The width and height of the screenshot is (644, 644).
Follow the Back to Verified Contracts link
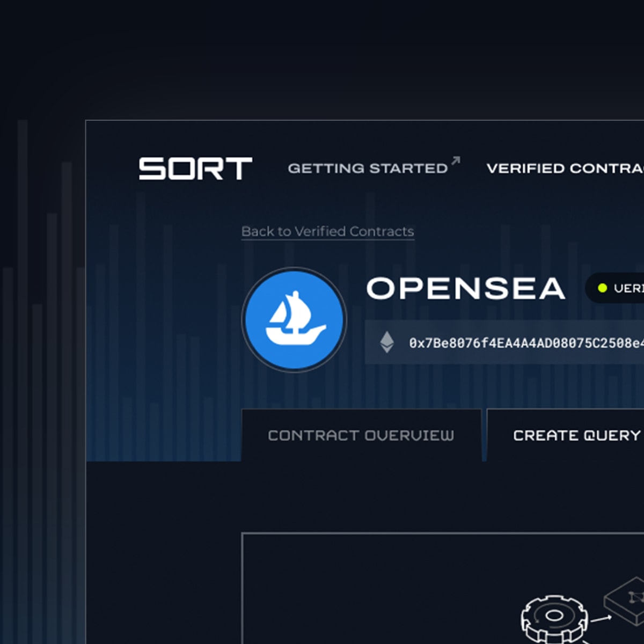(327, 231)
